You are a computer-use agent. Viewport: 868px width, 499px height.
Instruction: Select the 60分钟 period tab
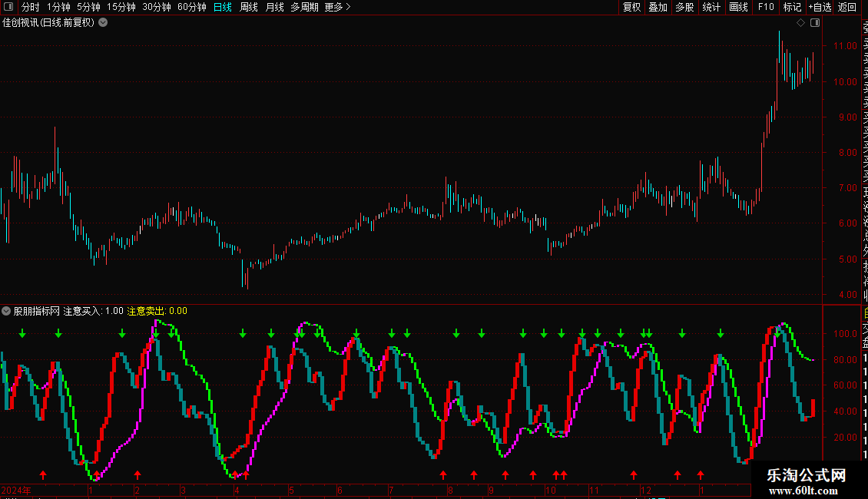pyautogui.click(x=192, y=7)
